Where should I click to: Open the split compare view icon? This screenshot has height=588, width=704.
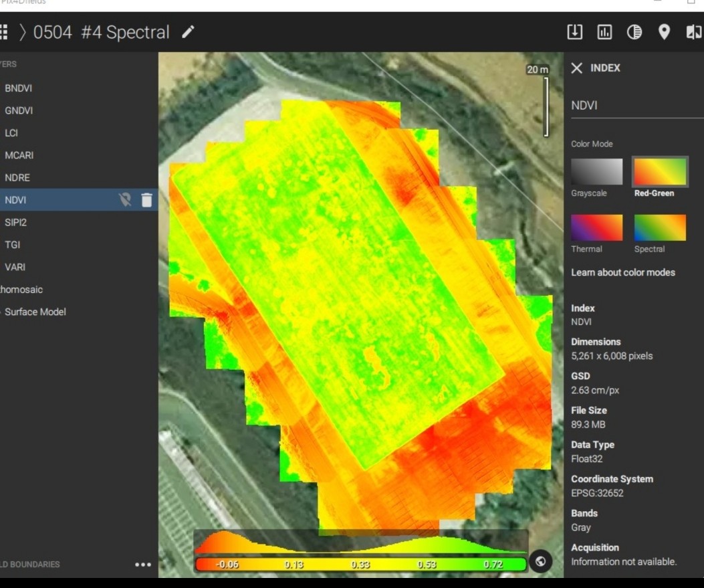tap(694, 32)
